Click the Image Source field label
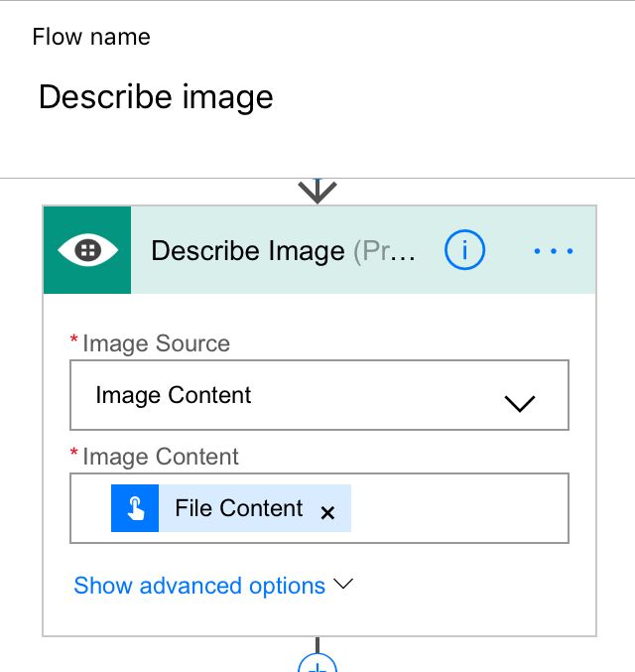 [x=156, y=343]
